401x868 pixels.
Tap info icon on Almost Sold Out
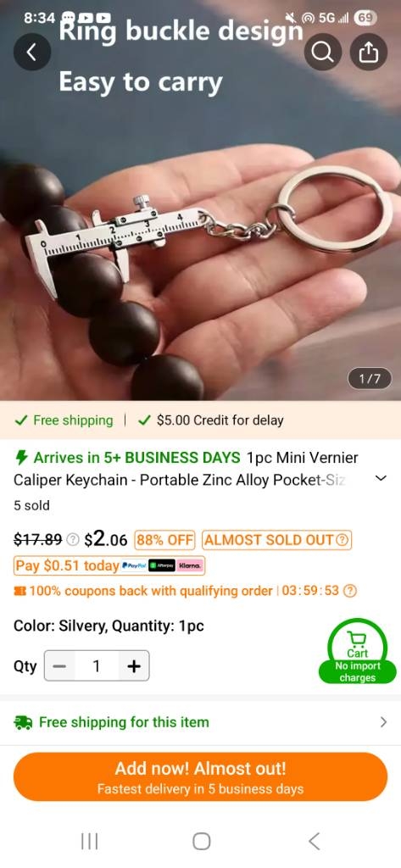pyautogui.click(x=343, y=540)
